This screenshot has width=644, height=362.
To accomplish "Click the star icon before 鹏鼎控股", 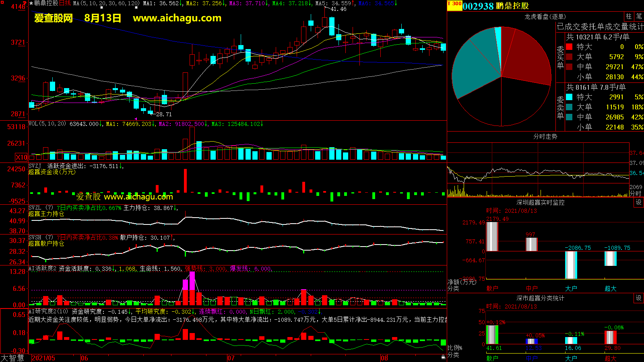I will 31,3.
